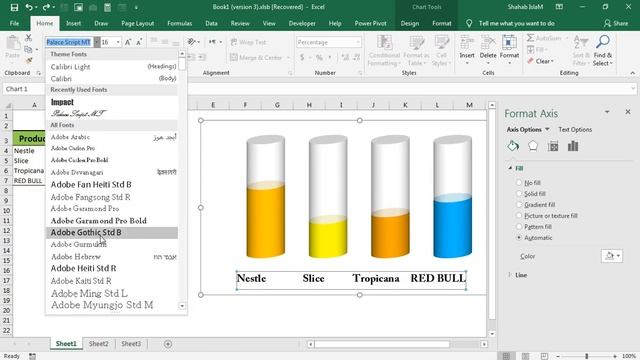Decrease font size with smaller A icon
The image size is (640, 360).
139,42
